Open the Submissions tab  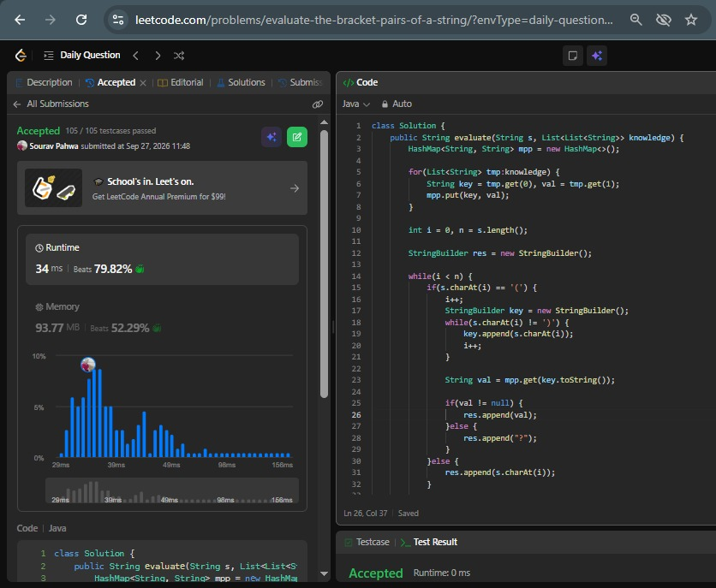(x=300, y=82)
